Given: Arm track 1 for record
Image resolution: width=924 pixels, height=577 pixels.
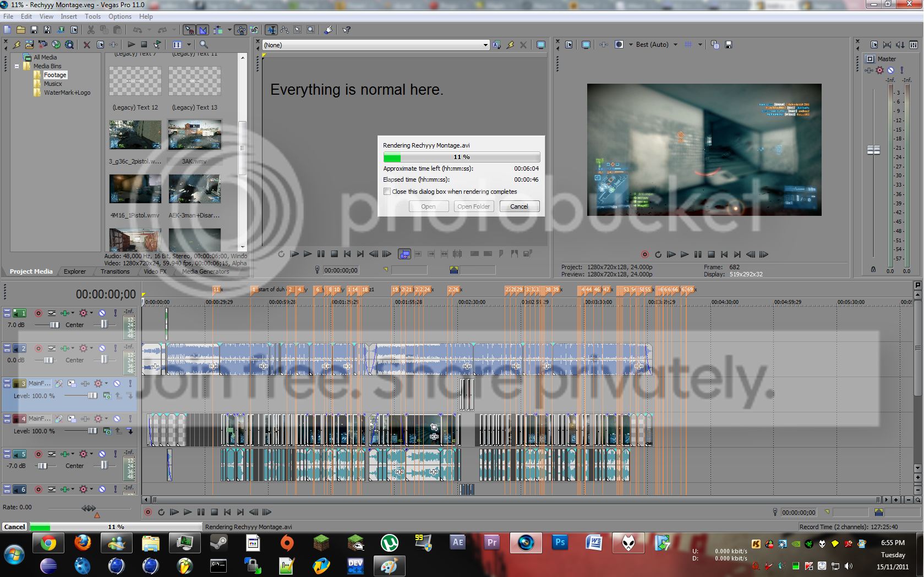Looking at the screenshot, I should click(x=39, y=313).
